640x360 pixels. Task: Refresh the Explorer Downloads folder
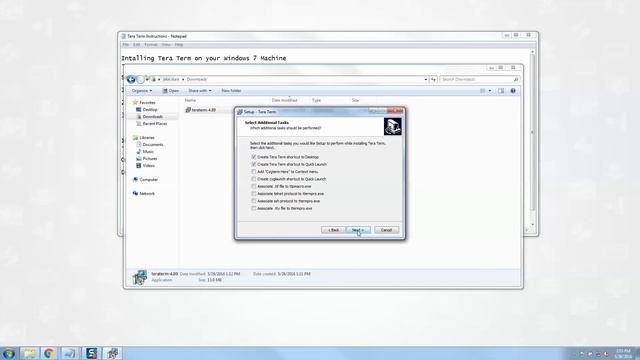pyautogui.click(x=433, y=79)
